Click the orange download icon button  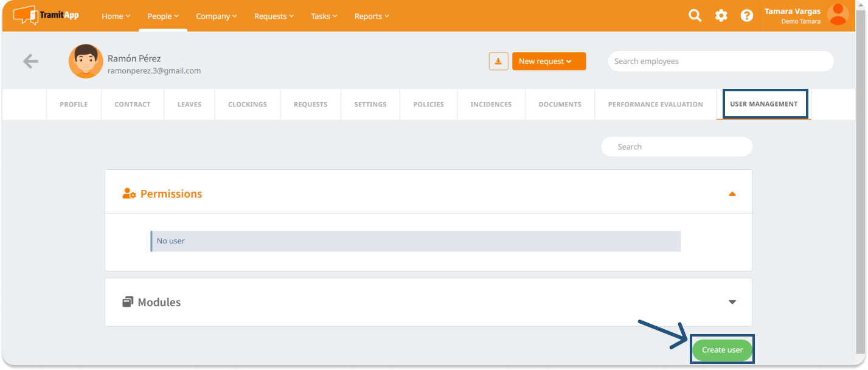[x=498, y=61]
